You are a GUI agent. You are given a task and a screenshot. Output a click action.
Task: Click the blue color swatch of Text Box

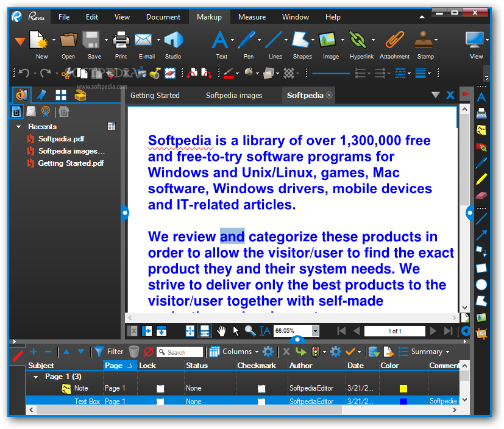point(403,402)
